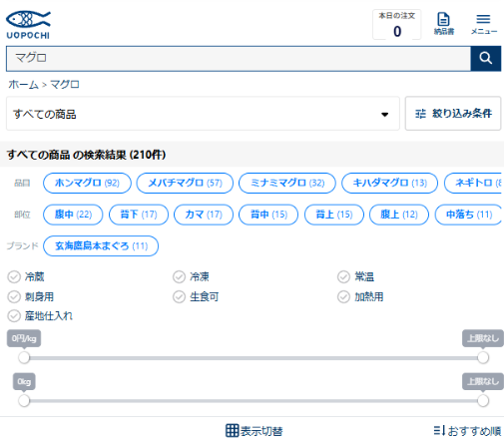Image resolution: width=504 pixels, height=444 pixels.
Task: Enable the 冷凍 filter checkbox
Action: click(x=179, y=276)
